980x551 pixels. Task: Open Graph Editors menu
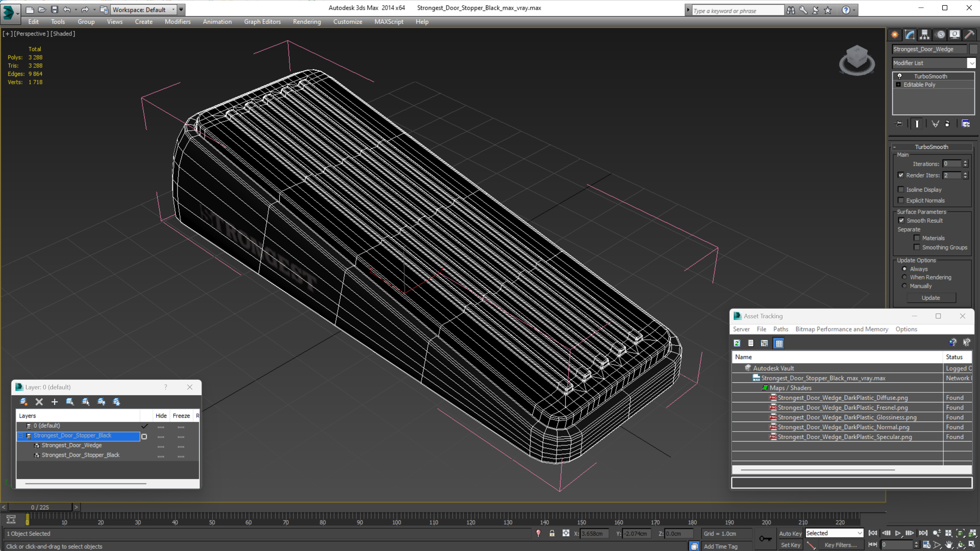pos(262,22)
